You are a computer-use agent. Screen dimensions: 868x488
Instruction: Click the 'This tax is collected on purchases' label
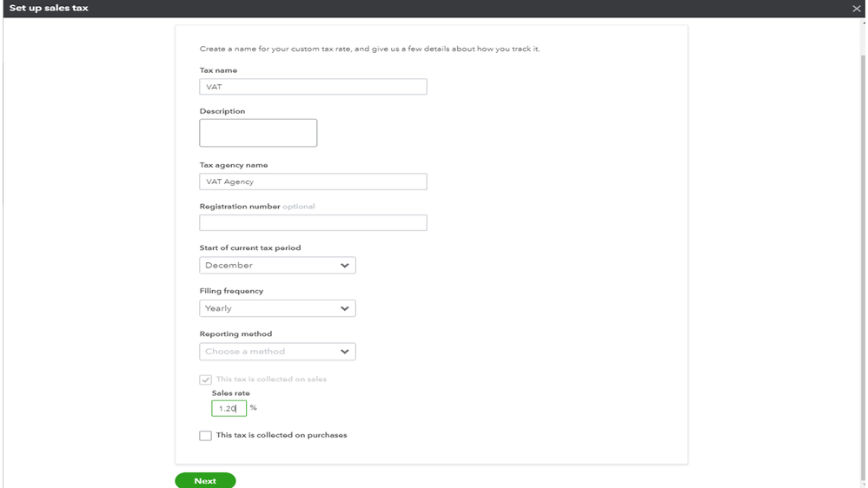tap(282, 435)
